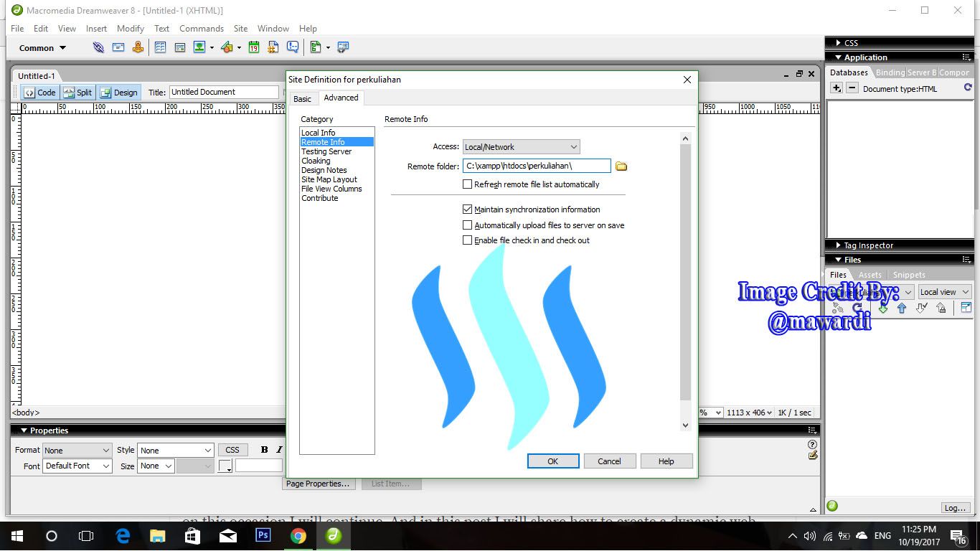Select Testing Server in the Category list
This screenshot has width=980, height=551.
point(326,151)
